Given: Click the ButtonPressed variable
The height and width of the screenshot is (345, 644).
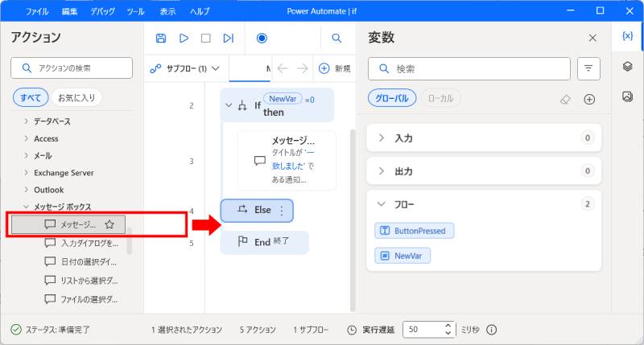Looking at the screenshot, I should point(414,231).
